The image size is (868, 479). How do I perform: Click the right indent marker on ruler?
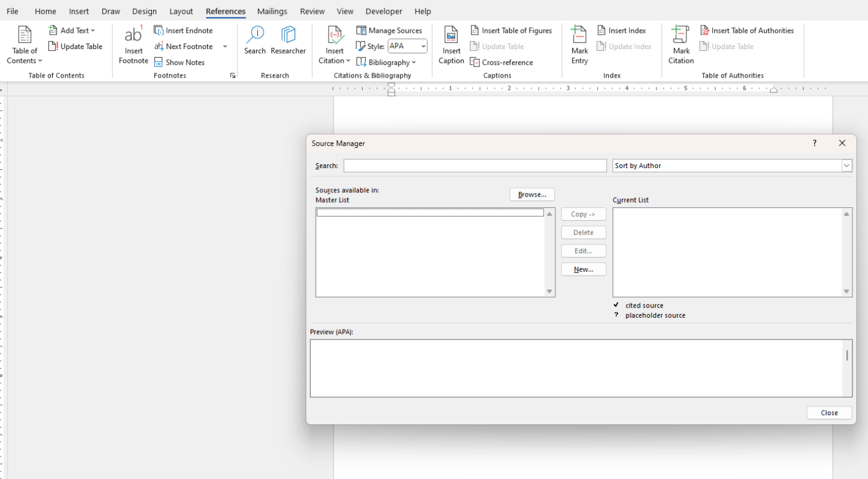[x=773, y=91]
